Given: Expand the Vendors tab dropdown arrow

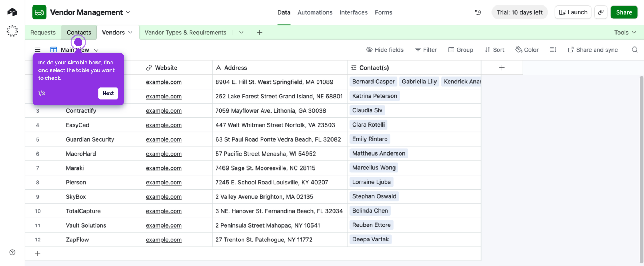Looking at the screenshot, I should tap(130, 32).
